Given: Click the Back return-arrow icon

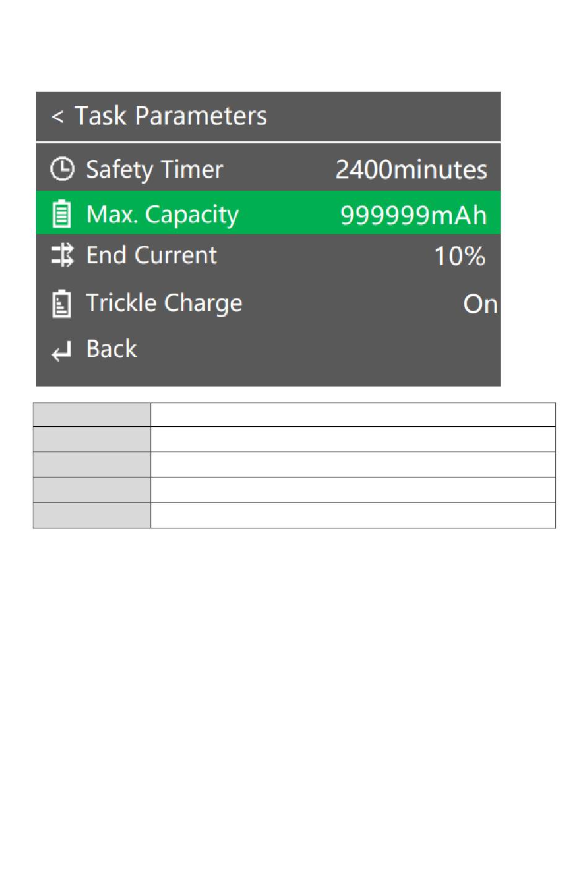Looking at the screenshot, I should pos(62,351).
